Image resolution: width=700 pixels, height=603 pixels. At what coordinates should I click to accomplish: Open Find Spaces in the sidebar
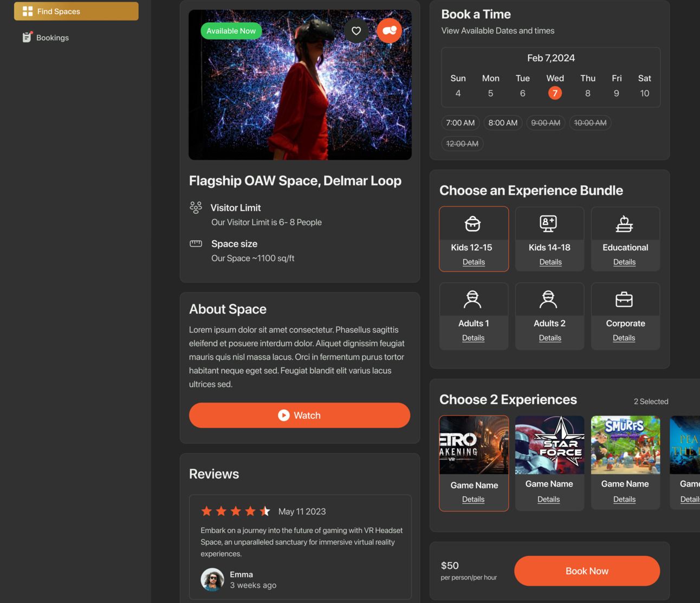click(x=76, y=11)
